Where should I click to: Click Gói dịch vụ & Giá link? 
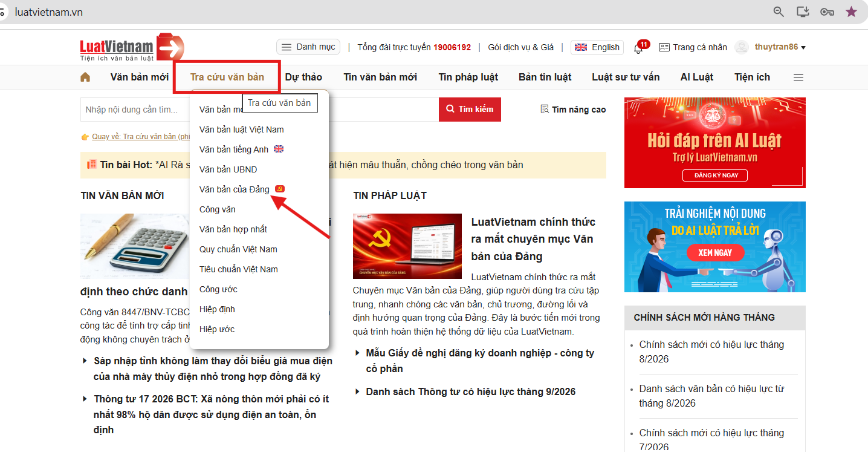pyautogui.click(x=521, y=47)
